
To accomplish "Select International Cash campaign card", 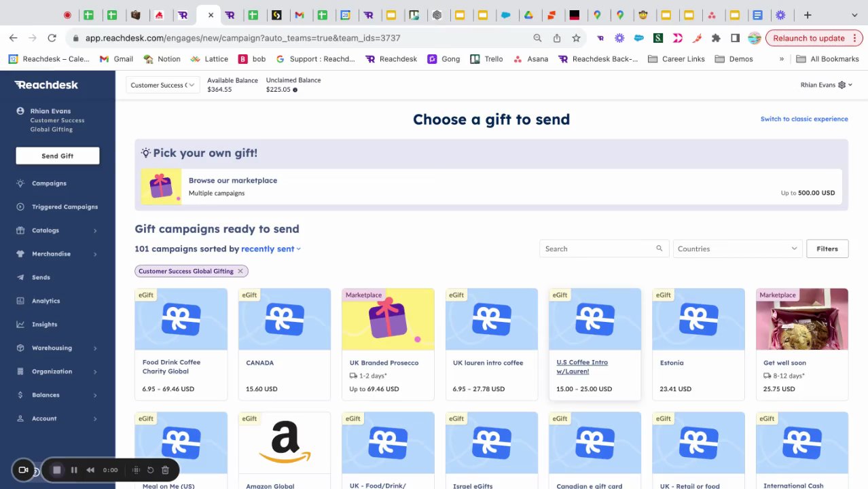I will tap(801, 450).
